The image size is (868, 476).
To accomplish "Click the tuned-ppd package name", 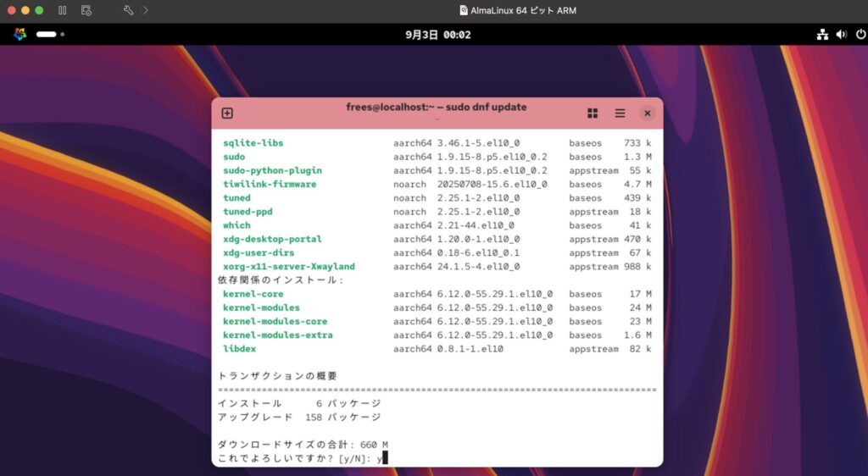I will coord(248,211).
